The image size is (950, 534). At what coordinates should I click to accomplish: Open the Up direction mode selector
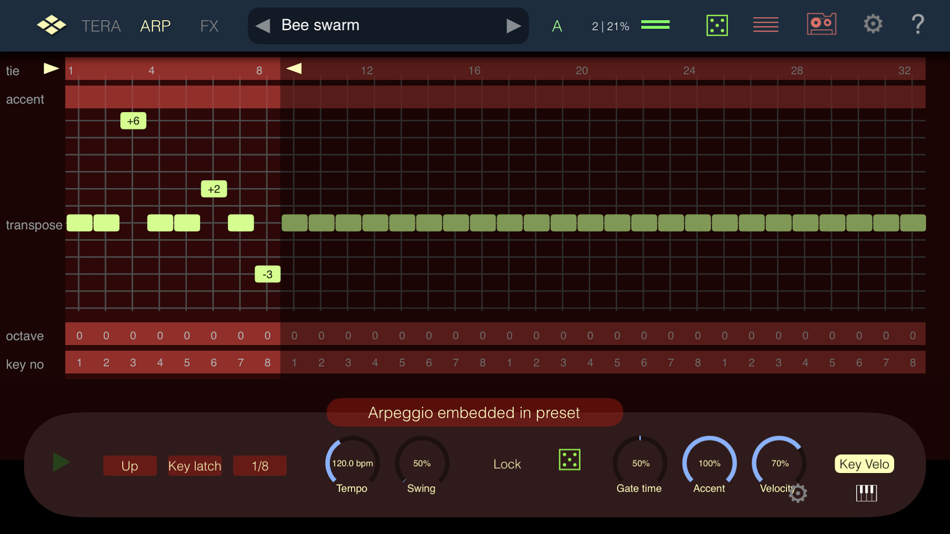click(x=130, y=466)
